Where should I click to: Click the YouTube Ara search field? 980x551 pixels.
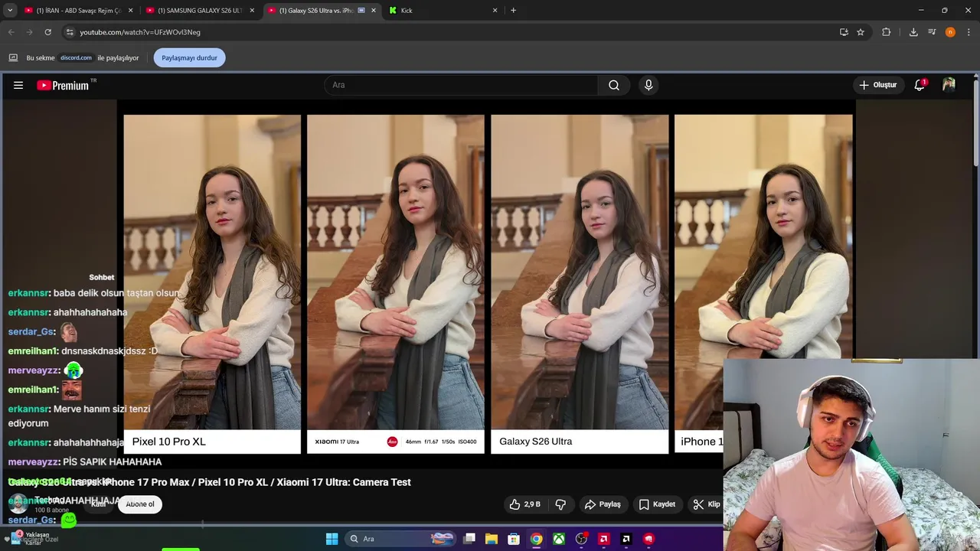point(461,86)
